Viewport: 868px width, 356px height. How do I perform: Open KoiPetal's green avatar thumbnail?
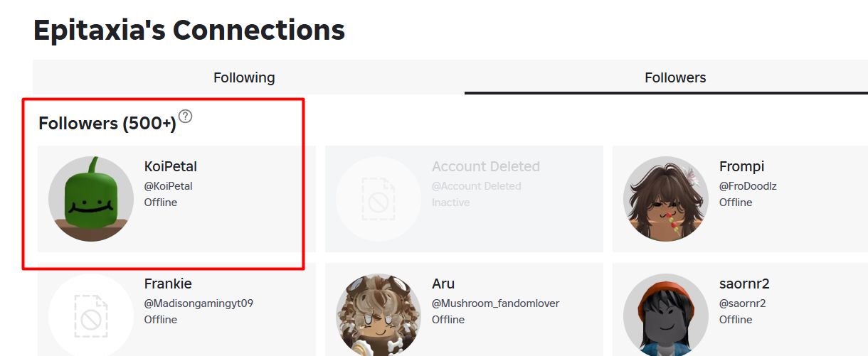[91, 199]
